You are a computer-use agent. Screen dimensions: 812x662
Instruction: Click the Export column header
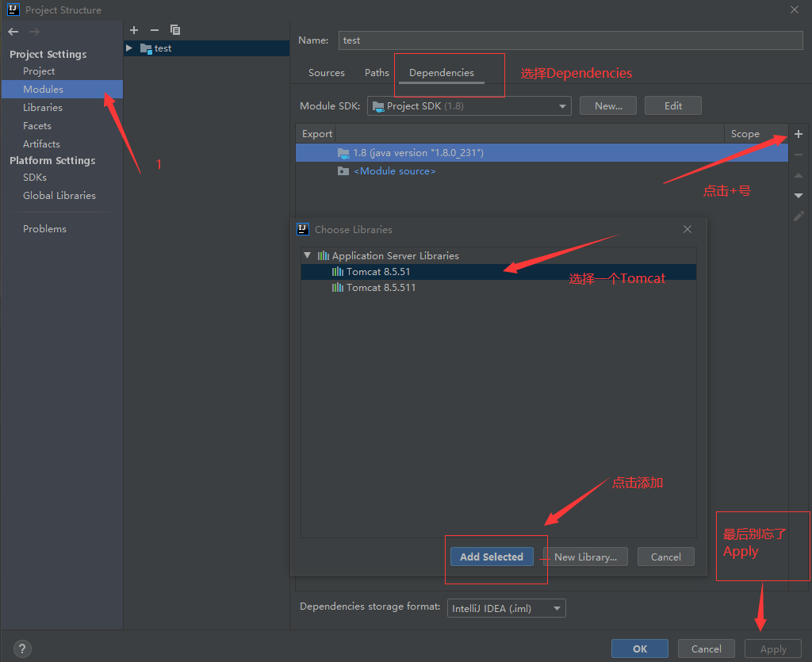(316, 134)
